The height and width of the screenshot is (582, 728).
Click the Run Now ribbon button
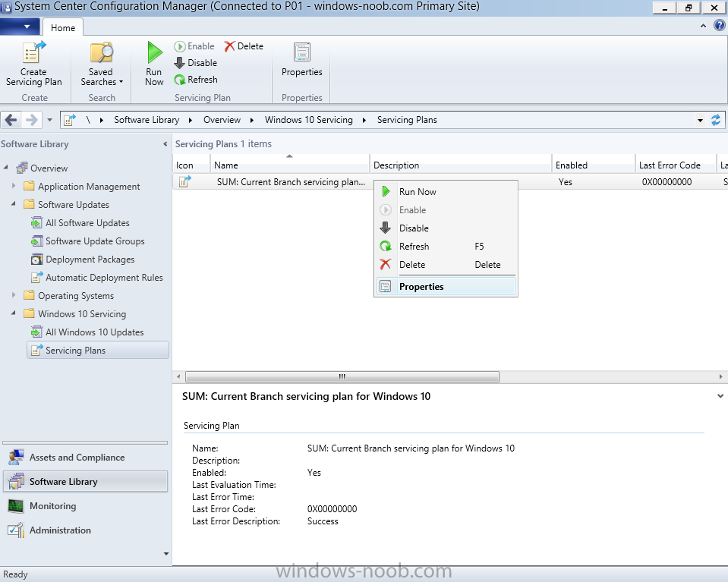(x=154, y=64)
